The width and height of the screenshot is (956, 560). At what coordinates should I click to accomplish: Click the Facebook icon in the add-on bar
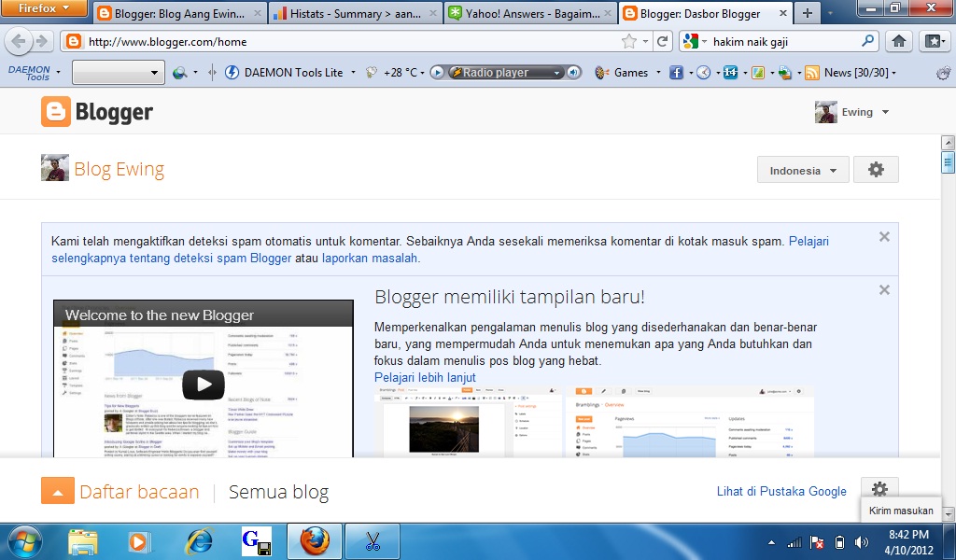[x=676, y=72]
